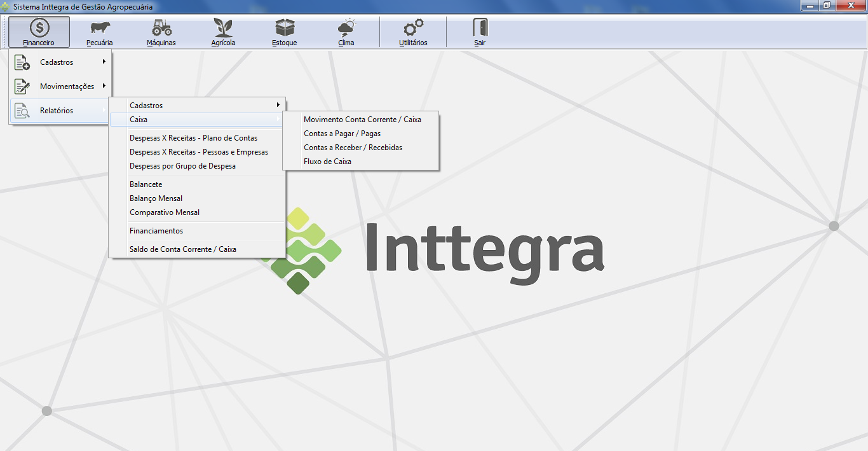The image size is (868, 451).
Task: Choose Despesas por Grupo de Despesa
Action: pyautogui.click(x=182, y=166)
